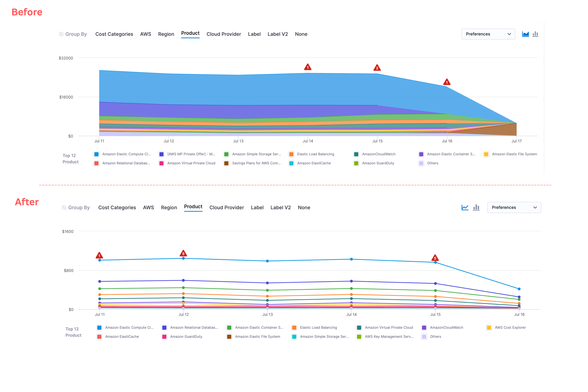This screenshot has width=588, height=392.
Task: Click AWS Cost Explorer yellow legend swatch
Action: [x=489, y=328]
